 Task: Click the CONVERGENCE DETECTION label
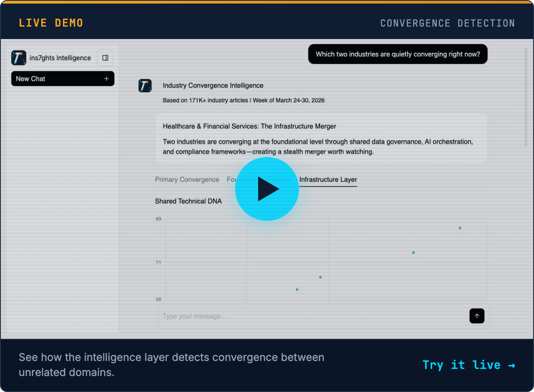tap(448, 23)
